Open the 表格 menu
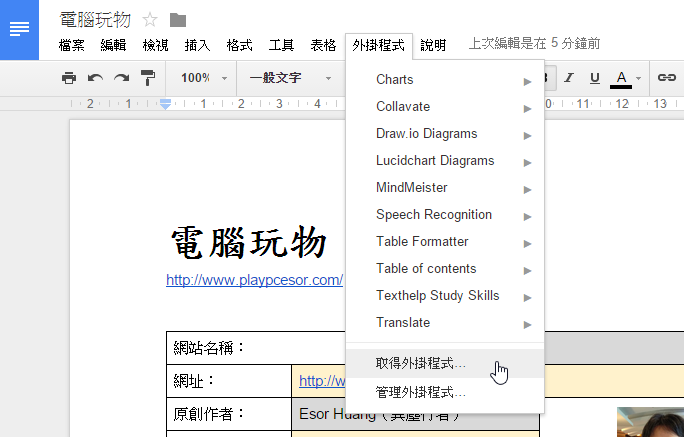This screenshot has height=437, width=684. point(323,45)
